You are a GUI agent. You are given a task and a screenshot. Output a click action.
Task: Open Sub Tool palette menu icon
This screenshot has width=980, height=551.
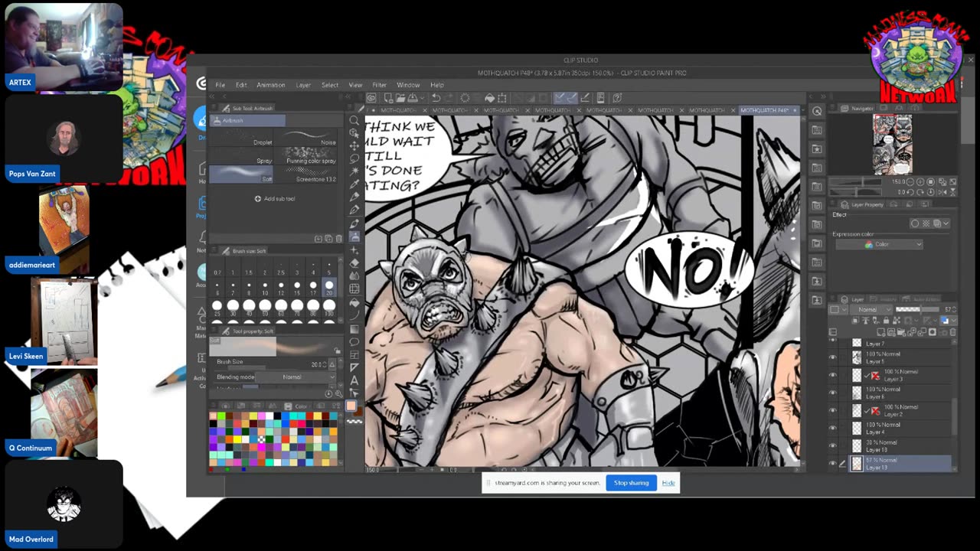(215, 108)
